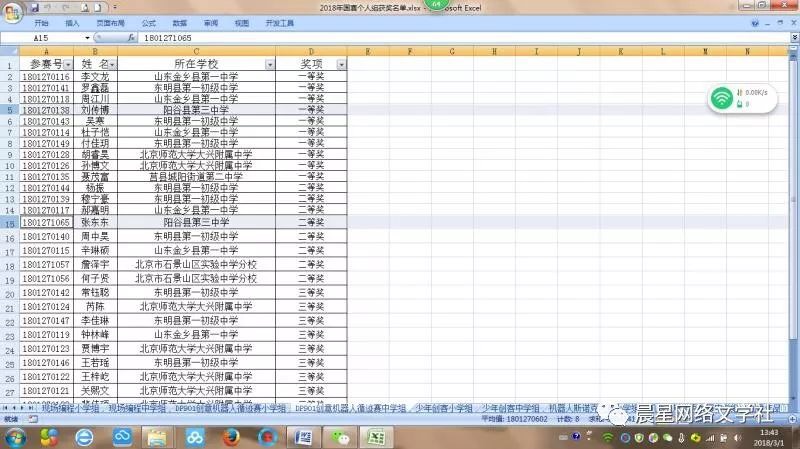
Task: Open the 参赛号 column filter dropdown
Action: [68, 64]
